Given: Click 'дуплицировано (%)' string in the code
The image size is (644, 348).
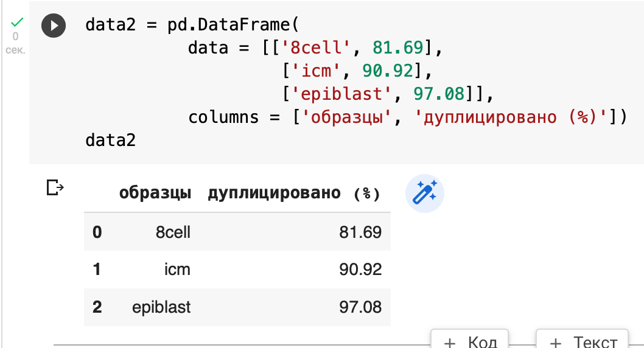Looking at the screenshot, I should [511, 117].
